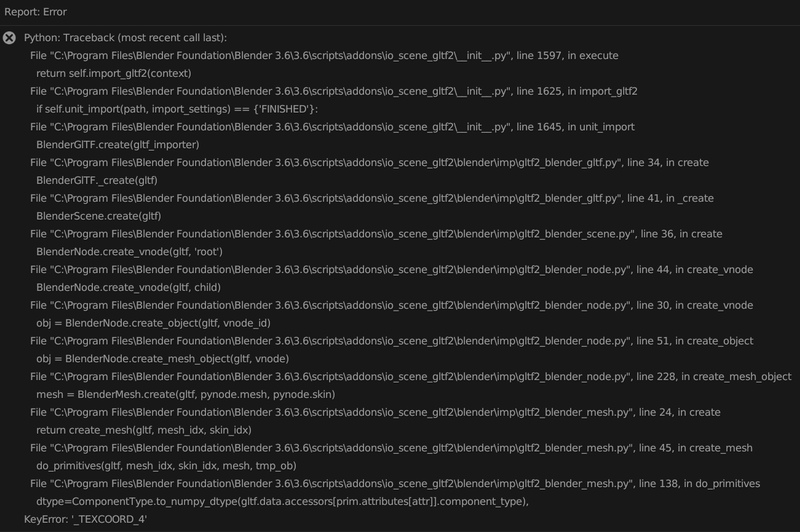
Task: Select the gltf2_blender_node.py line 44 entry
Action: pos(390,269)
